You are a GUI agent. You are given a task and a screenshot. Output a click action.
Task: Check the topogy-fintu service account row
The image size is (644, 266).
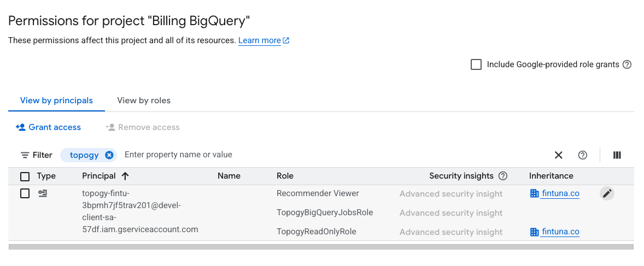25,193
